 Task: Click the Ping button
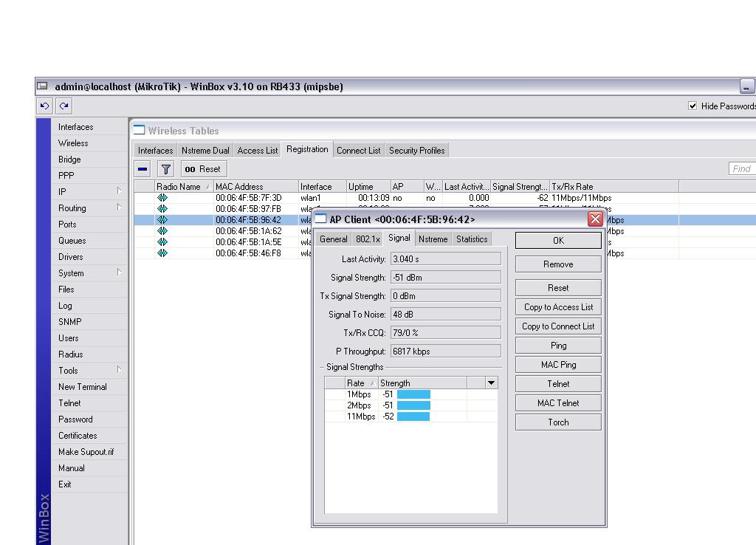[x=558, y=346]
